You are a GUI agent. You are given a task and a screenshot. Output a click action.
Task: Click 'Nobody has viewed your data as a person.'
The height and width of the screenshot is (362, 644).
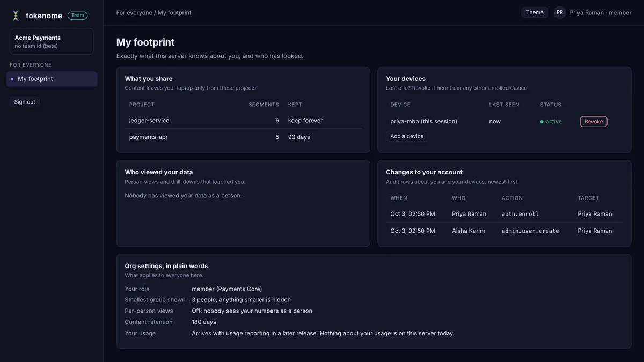(x=184, y=196)
